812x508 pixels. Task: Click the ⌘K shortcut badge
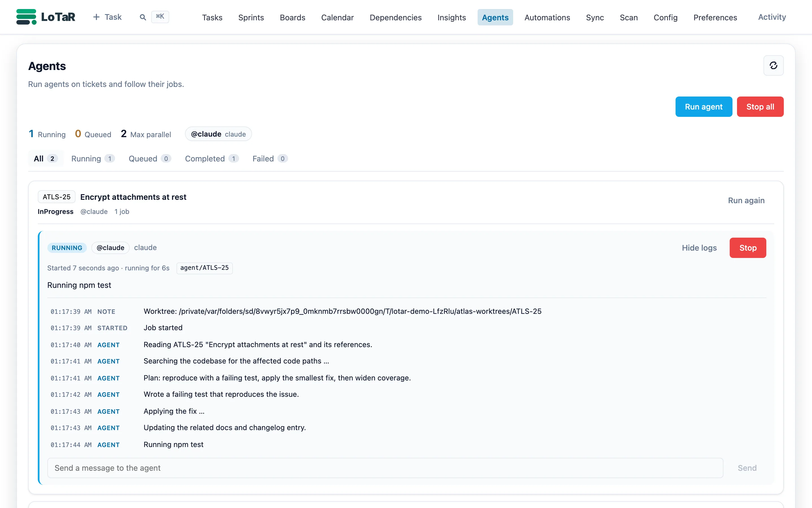tap(160, 16)
